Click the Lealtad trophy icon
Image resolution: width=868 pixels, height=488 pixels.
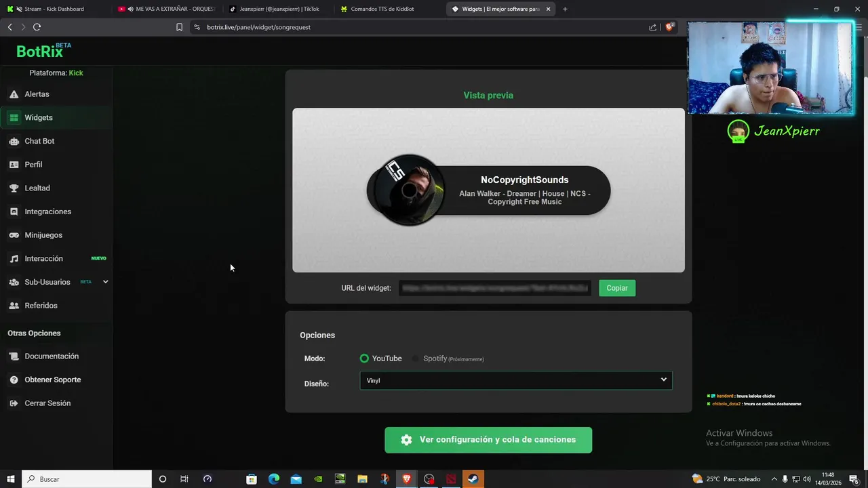point(14,188)
